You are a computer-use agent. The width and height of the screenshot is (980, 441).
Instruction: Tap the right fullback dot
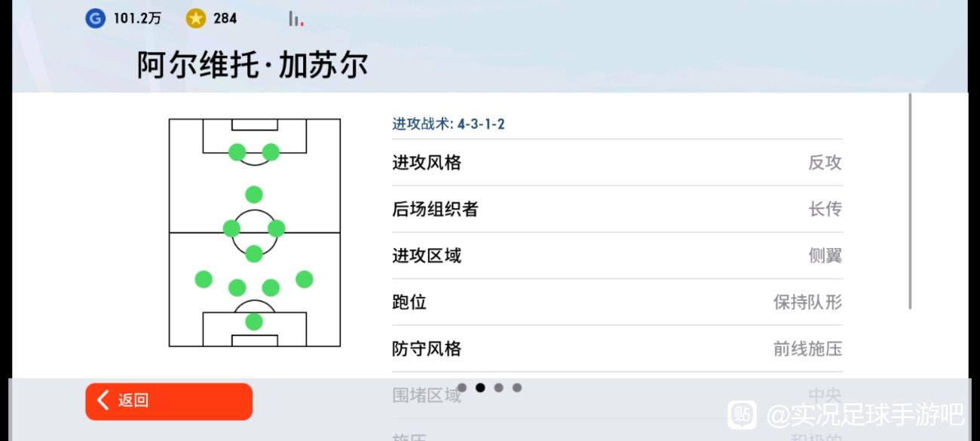(305, 280)
